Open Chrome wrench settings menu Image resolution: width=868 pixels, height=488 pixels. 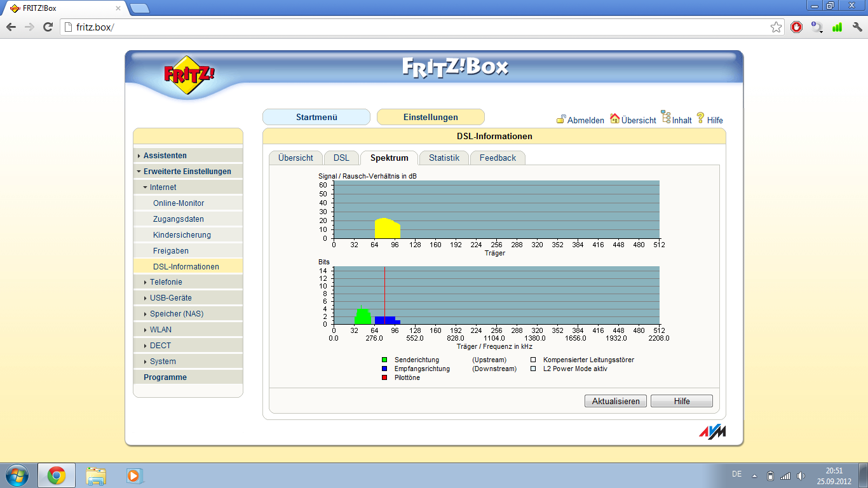(857, 27)
